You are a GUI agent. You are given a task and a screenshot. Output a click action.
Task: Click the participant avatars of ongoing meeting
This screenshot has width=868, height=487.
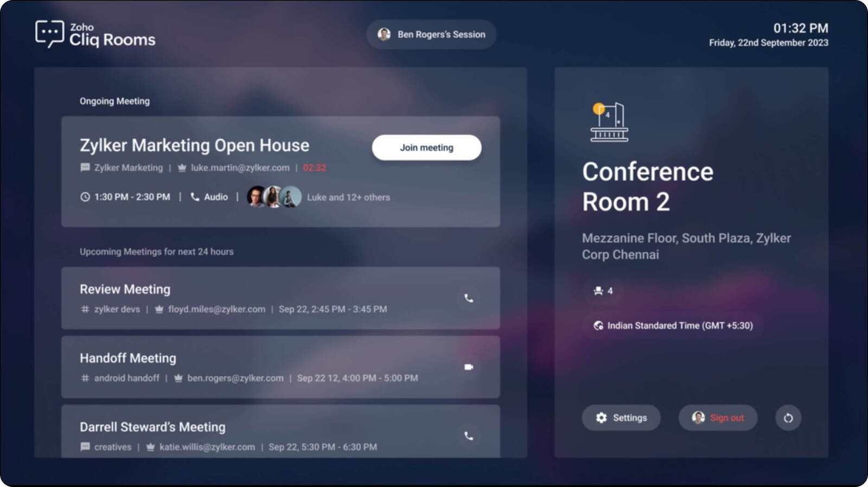274,197
